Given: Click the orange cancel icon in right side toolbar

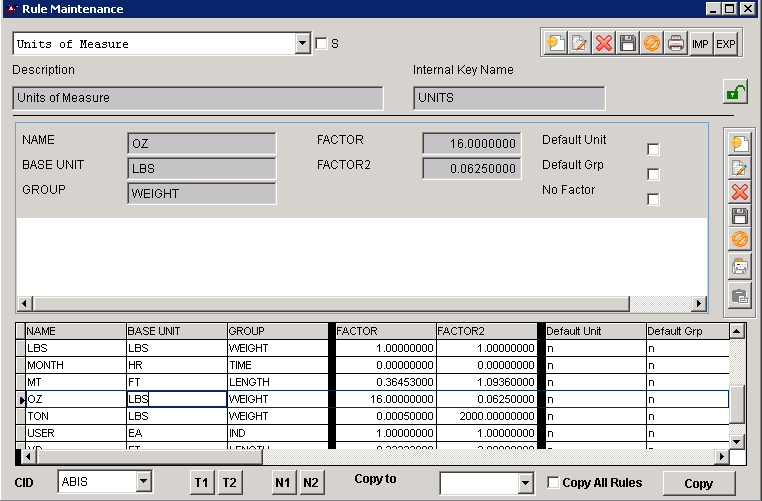Looking at the screenshot, I should pyautogui.click(x=740, y=241).
